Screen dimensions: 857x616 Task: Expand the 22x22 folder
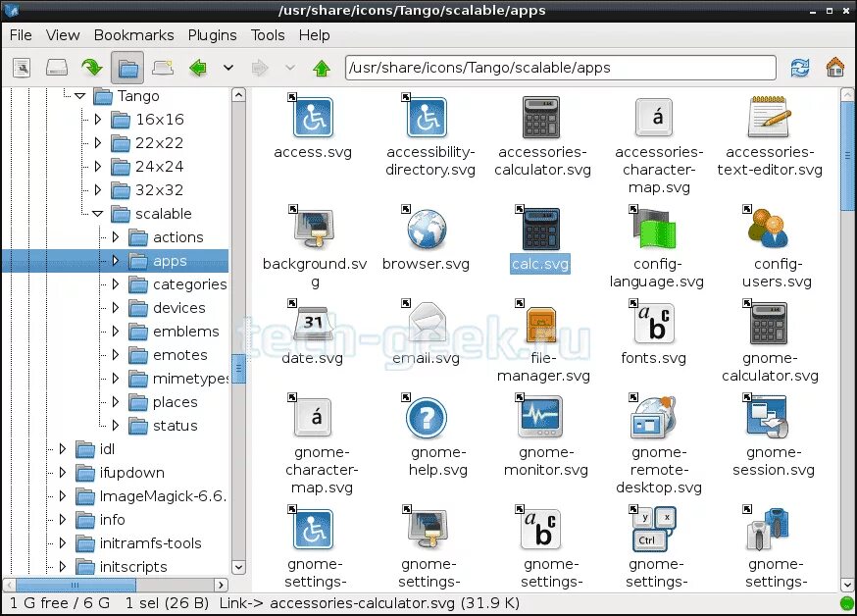pos(98,142)
